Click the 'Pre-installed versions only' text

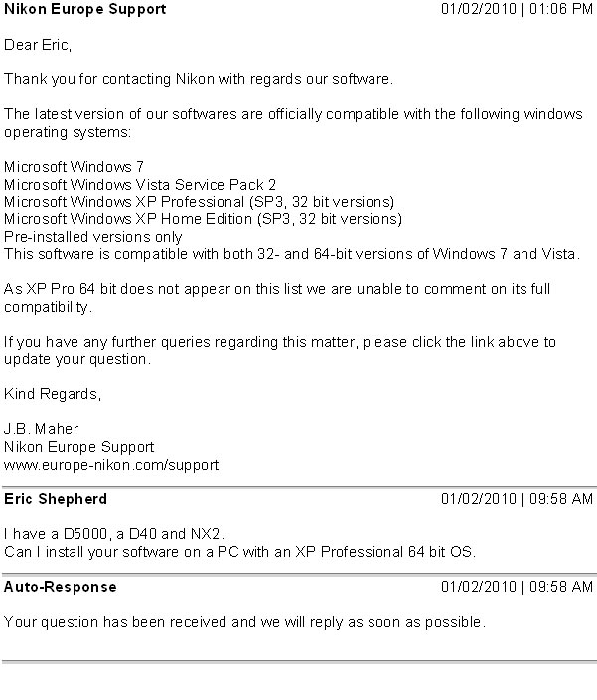click(93, 236)
